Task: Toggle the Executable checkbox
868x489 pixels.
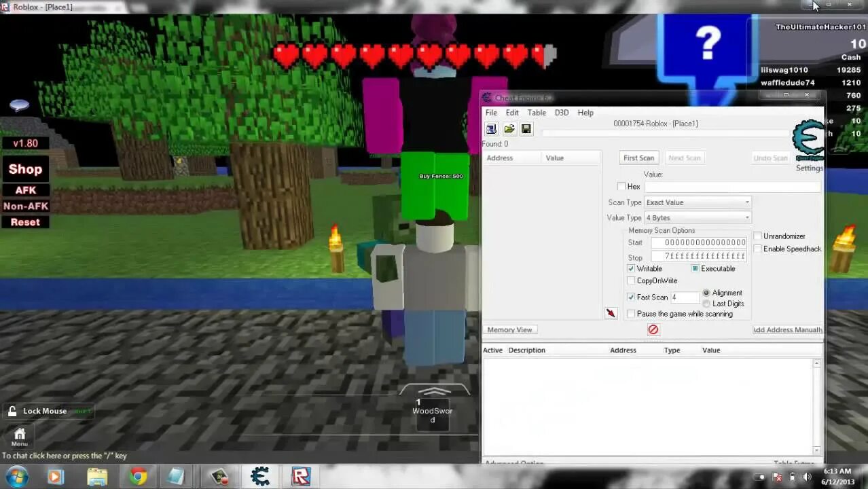Action: pyautogui.click(x=695, y=268)
